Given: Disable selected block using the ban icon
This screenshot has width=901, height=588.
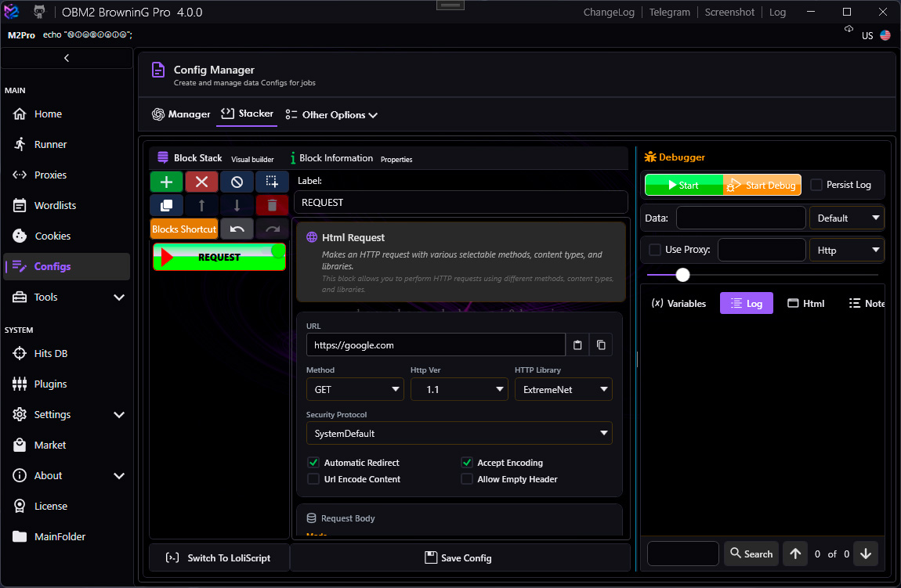Looking at the screenshot, I should (237, 182).
